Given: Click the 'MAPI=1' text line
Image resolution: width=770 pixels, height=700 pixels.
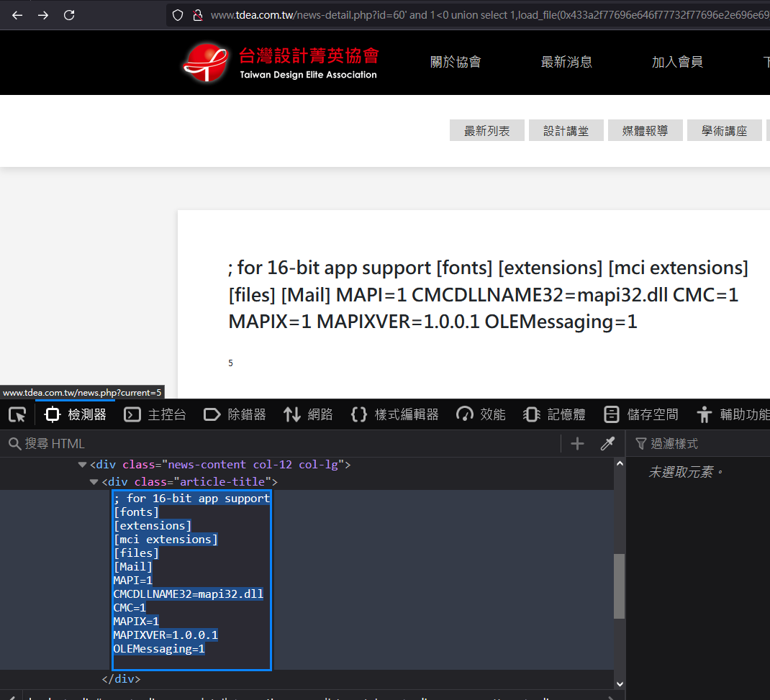Looking at the screenshot, I should (x=132, y=581).
